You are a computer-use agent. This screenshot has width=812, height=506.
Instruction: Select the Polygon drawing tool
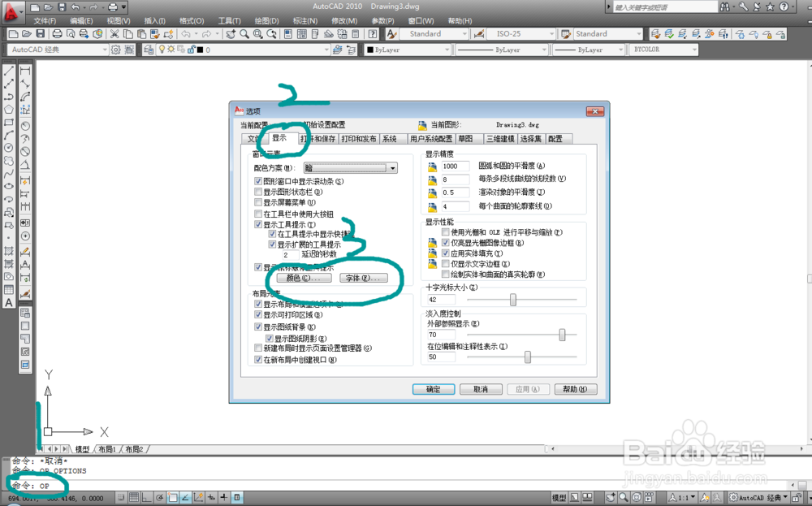(x=9, y=110)
